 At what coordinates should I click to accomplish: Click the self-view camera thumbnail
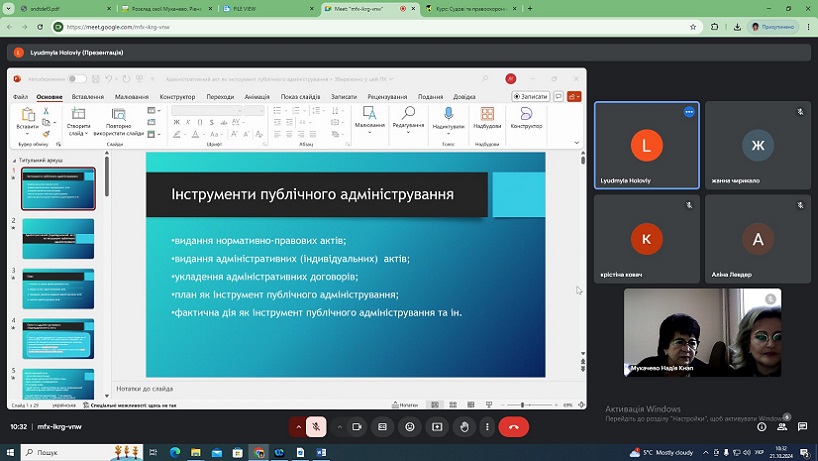click(x=703, y=332)
